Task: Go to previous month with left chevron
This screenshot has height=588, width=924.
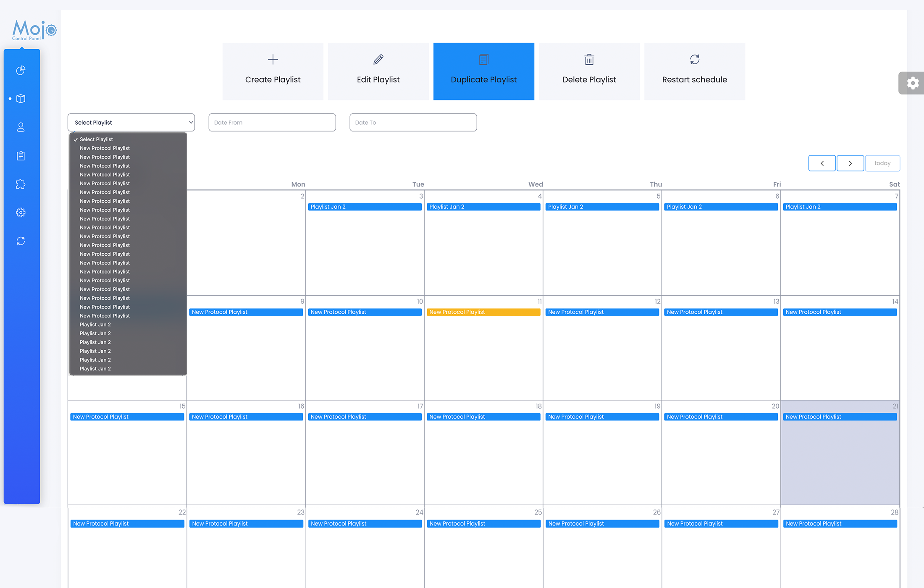Action: pos(822,163)
